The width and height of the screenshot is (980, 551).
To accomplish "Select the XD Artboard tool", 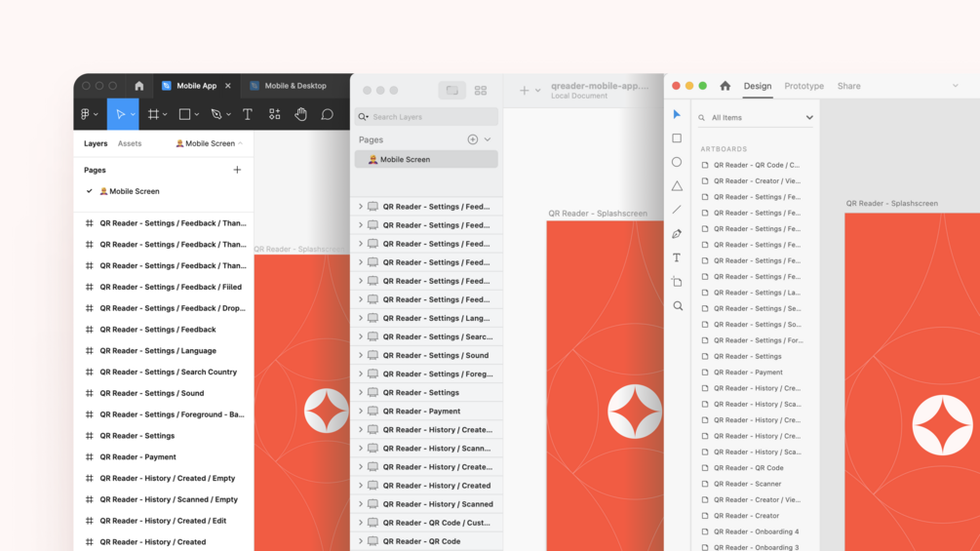I will pos(677,282).
